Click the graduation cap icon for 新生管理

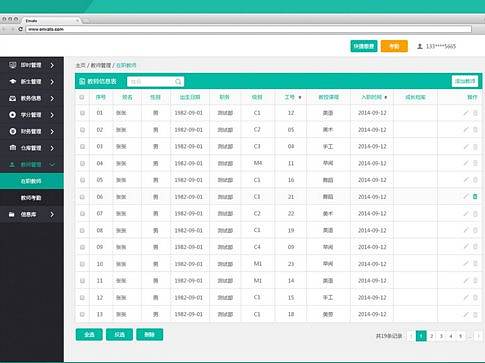[13, 81]
